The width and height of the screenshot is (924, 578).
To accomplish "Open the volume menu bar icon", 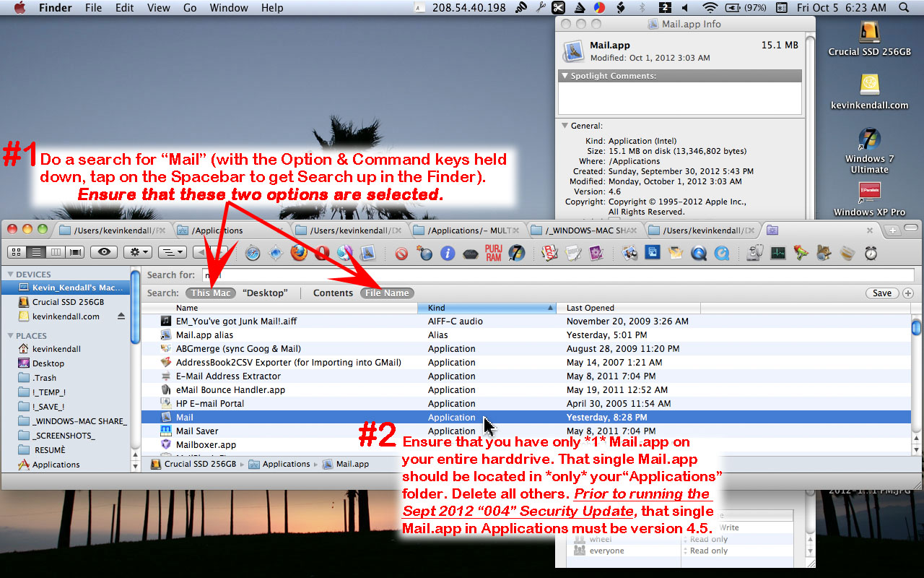I will [x=685, y=8].
